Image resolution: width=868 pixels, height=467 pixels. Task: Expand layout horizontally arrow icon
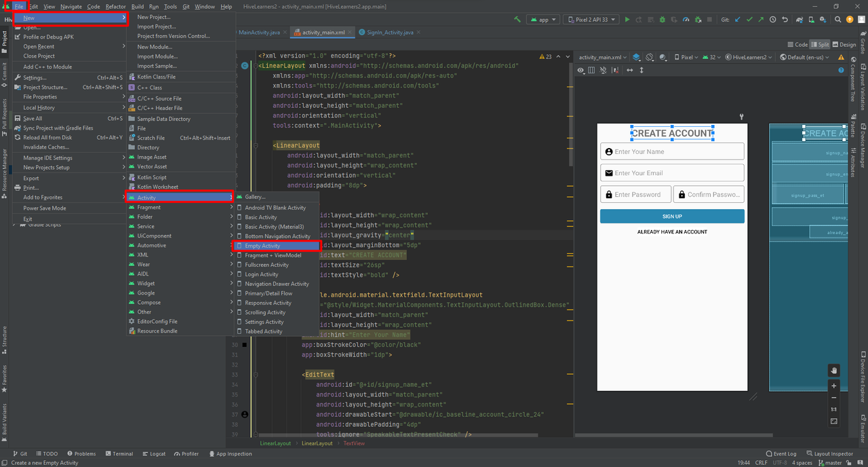630,70
